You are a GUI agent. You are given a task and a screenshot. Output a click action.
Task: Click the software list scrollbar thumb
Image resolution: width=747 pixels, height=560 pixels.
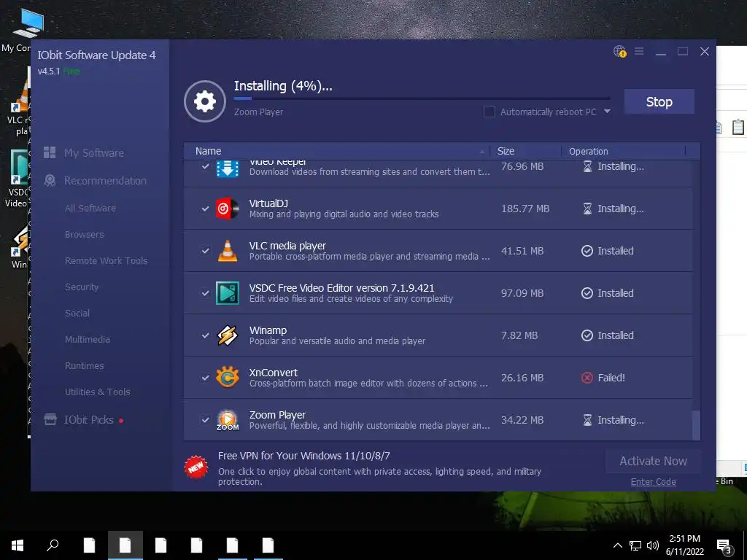click(x=696, y=425)
